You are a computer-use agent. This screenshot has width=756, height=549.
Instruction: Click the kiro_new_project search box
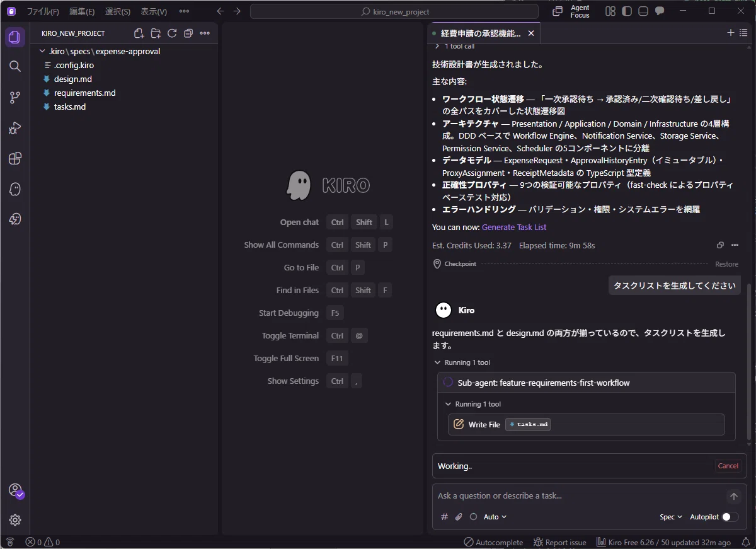394,11
